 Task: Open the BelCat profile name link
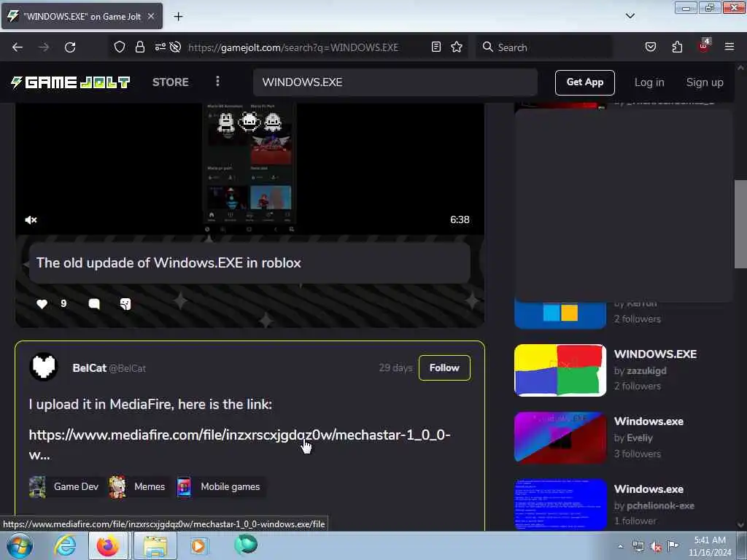click(x=89, y=368)
